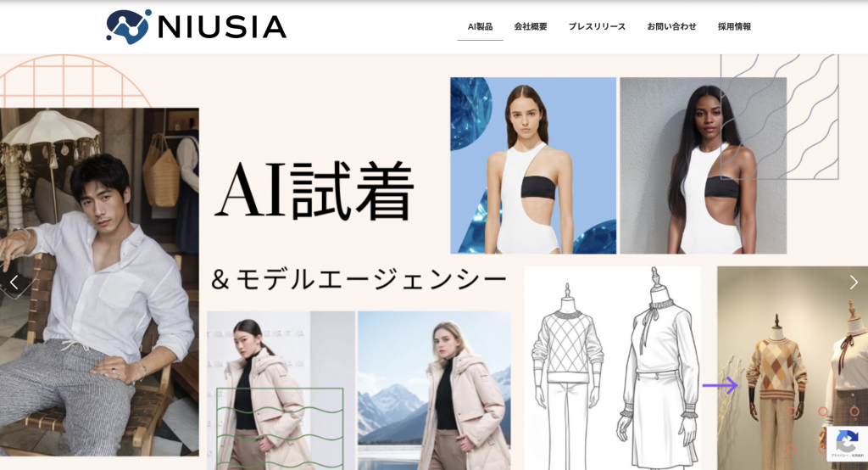Select the coat model with mountain background
The width and height of the screenshot is (868, 470).
click(434, 391)
